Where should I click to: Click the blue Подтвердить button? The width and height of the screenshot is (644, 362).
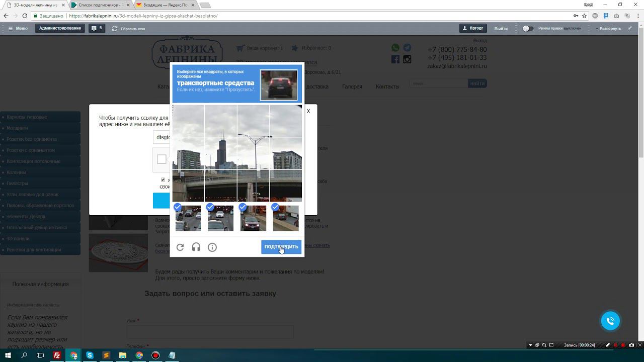281,247
